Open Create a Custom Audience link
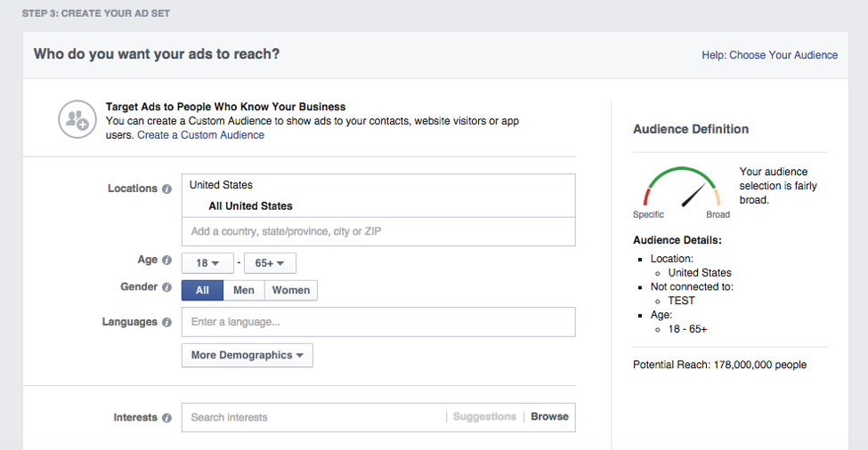The image size is (868, 450). coord(200,135)
